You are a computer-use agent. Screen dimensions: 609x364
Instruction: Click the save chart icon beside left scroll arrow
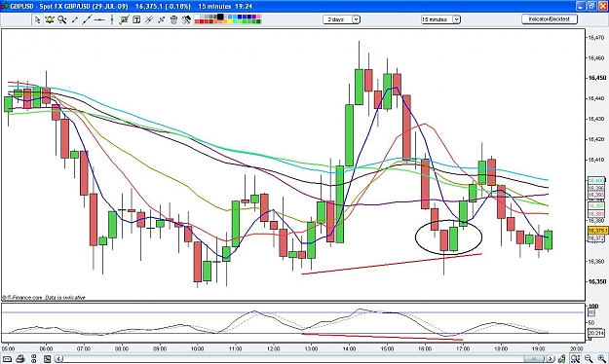tap(47, 359)
